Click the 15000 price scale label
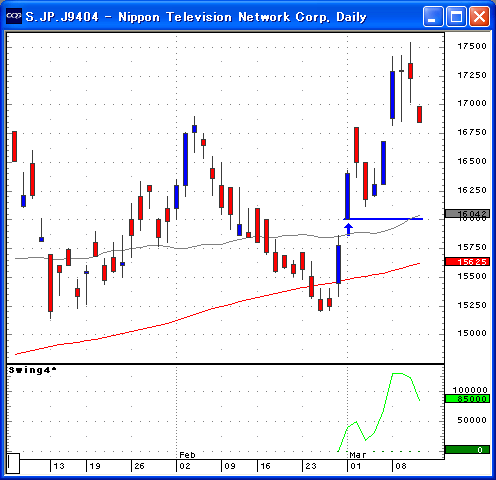Image resolution: width=496 pixels, height=480 pixels. pyautogui.click(x=472, y=333)
